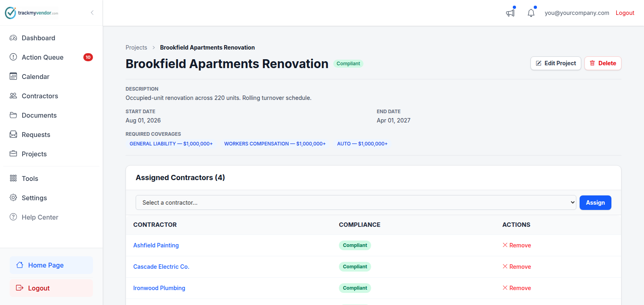Click the Action Queue red badge showing 10
Viewport: 644px width, 305px height.
click(88, 57)
